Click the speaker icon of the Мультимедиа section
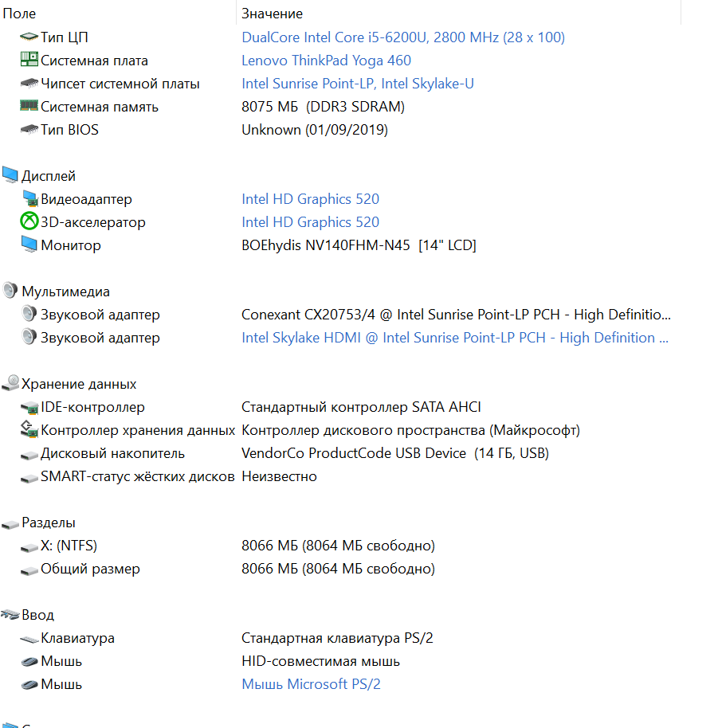Image resolution: width=714 pixels, height=728 pixels. (x=10, y=290)
